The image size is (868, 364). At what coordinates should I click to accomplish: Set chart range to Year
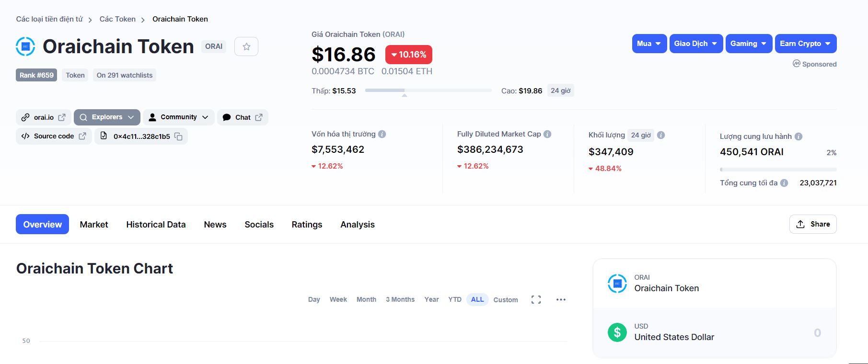[431, 299]
